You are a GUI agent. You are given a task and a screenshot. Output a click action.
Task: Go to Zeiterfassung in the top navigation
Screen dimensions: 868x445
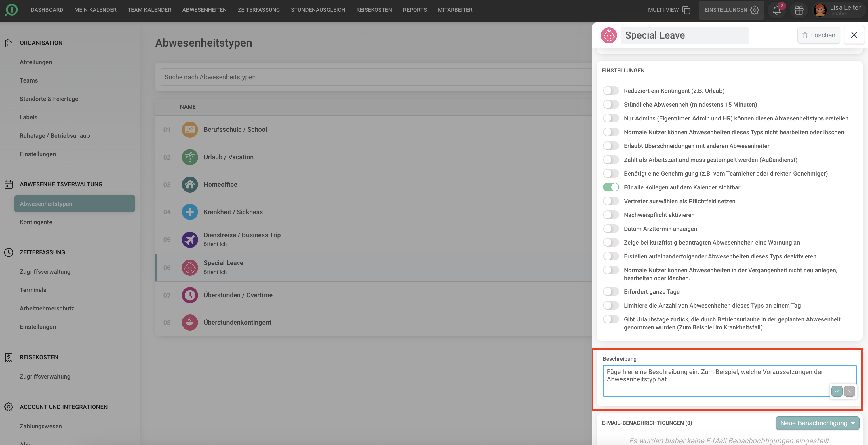tap(259, 10)
